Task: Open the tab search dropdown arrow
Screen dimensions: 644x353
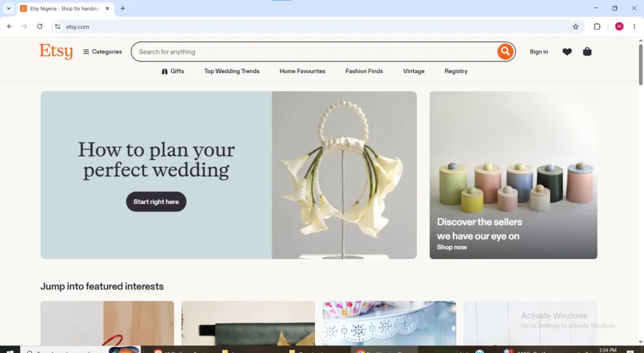Action: click(x=8, y=8)
